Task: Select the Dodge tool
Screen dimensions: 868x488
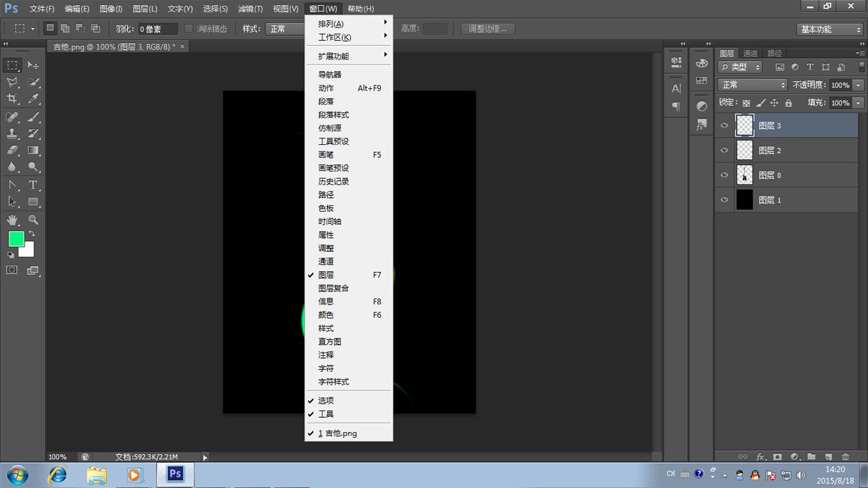Action: (x=33, y=167)
